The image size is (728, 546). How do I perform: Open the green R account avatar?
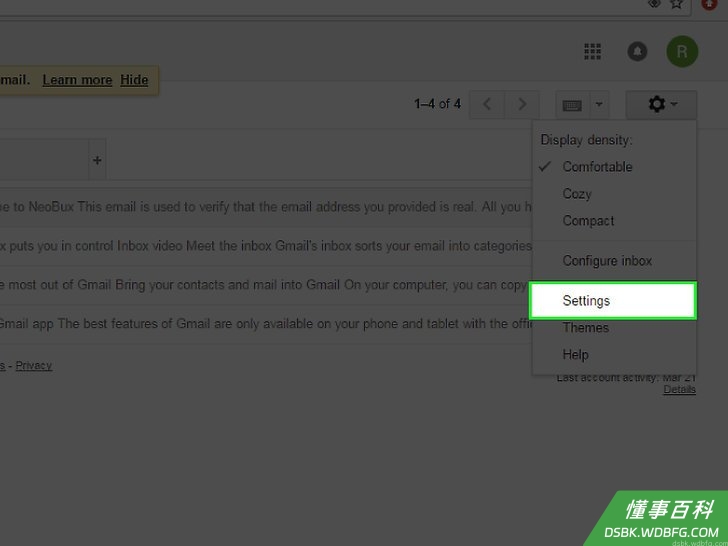pos(682,52)
